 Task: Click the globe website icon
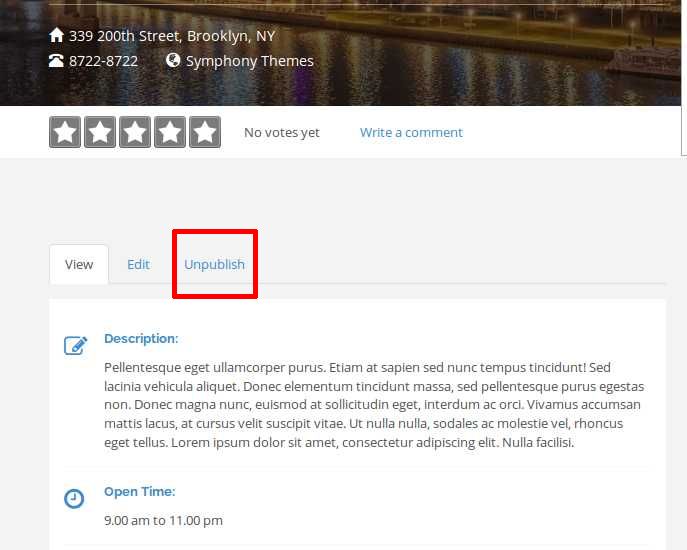(173, 61)
